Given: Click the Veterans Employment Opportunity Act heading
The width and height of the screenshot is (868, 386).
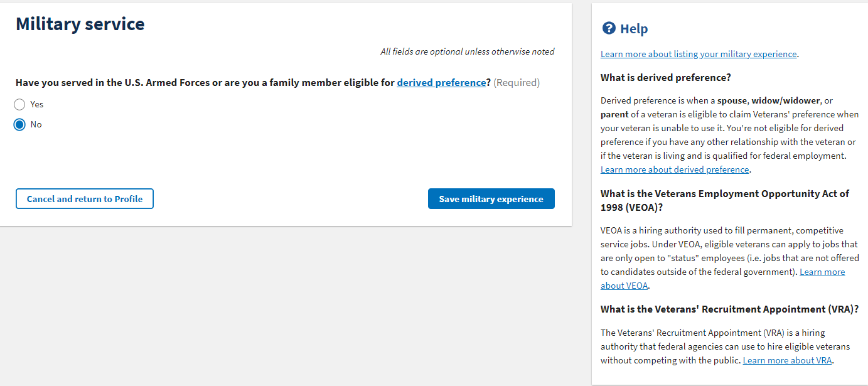Looking at the screenshot, I should [724, 193].
